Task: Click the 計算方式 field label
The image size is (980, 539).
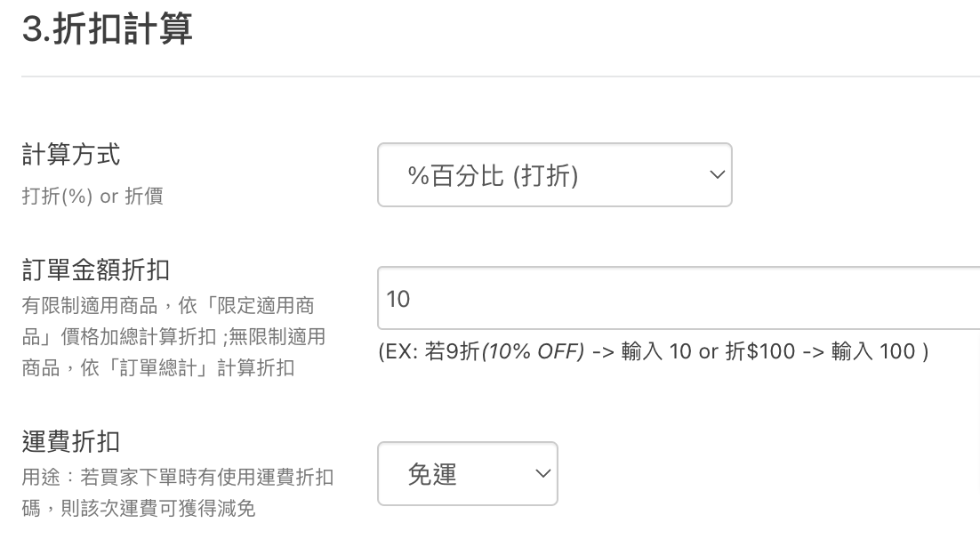Action: click(70, 155)
